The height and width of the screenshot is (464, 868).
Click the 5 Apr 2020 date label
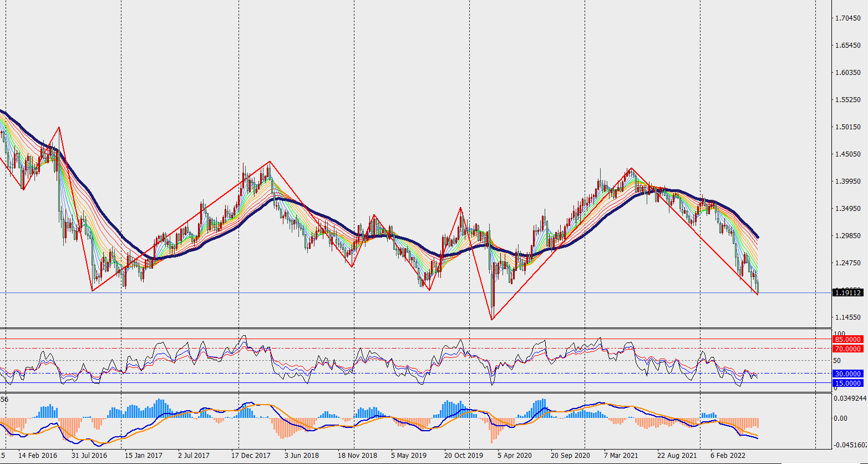point(515,455)
